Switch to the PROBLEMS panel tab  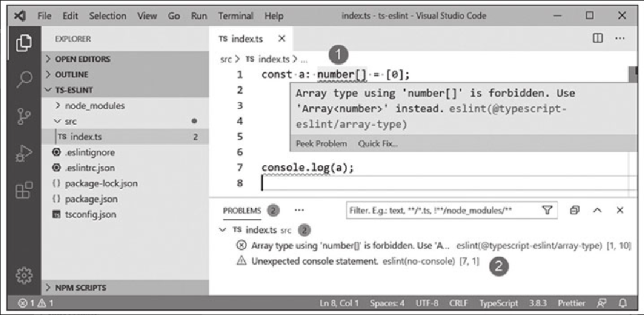242,210
